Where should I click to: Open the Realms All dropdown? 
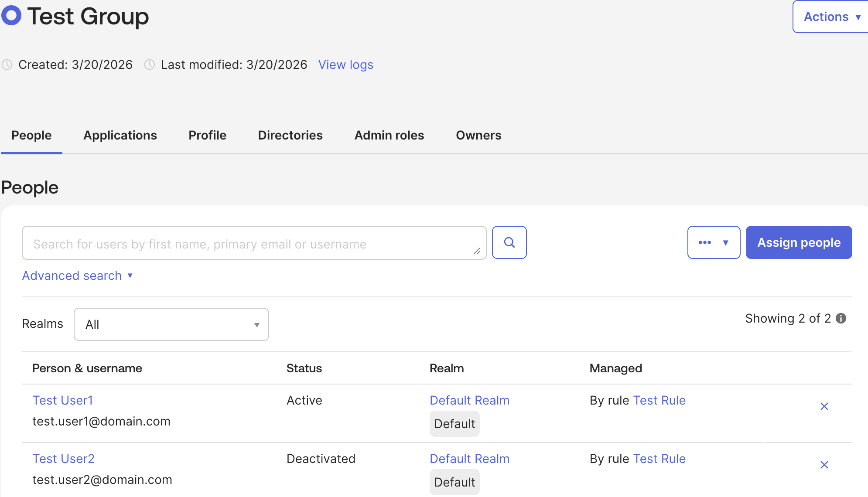click(x=171, y=324)
